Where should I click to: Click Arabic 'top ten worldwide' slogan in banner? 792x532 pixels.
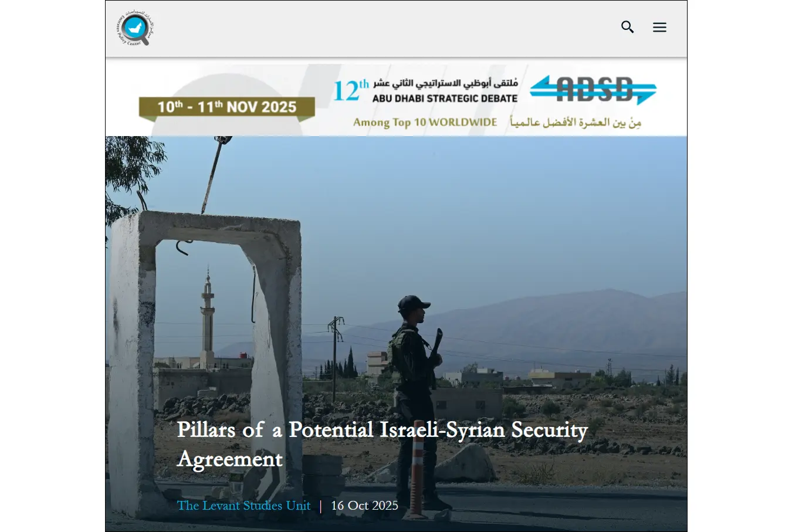(576, 122)
